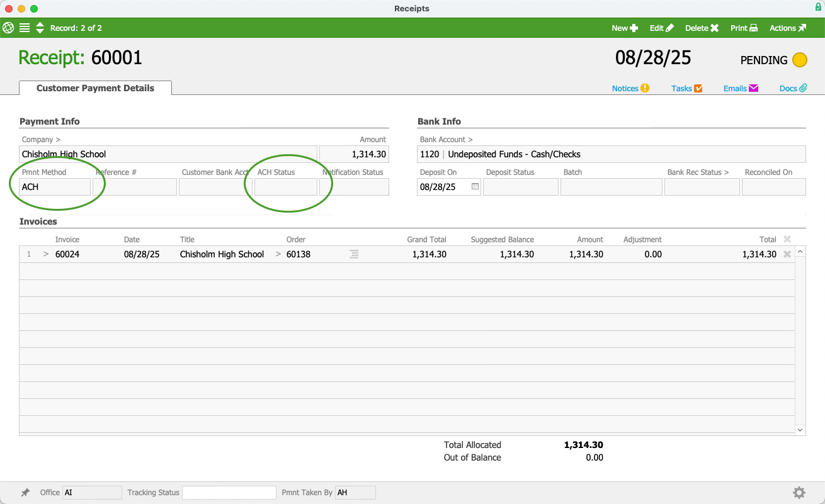This screenshot has width=825, height=504.
Task: Click the Reference # field
Action: pos(135,187)
